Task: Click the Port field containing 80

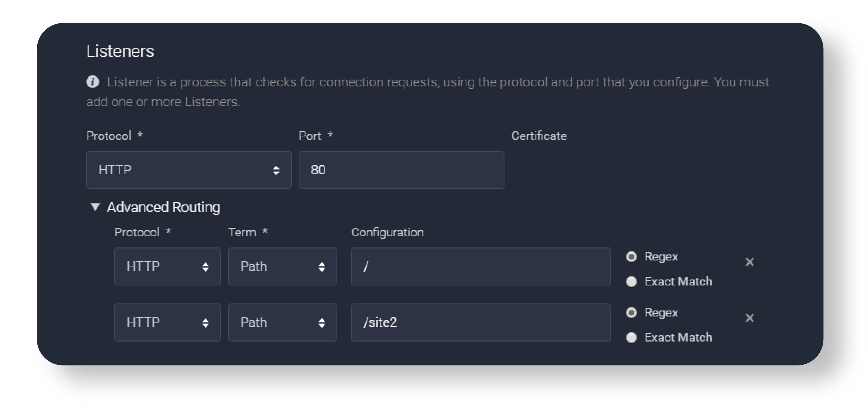Action: (401, 170)
